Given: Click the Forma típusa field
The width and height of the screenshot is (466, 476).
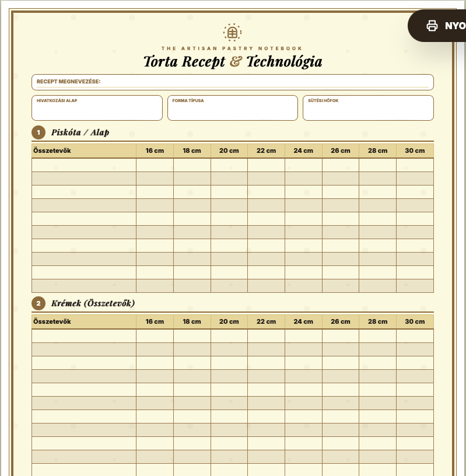Looking at the screenshot, I should pyautogui.click(x=233, y=108).
